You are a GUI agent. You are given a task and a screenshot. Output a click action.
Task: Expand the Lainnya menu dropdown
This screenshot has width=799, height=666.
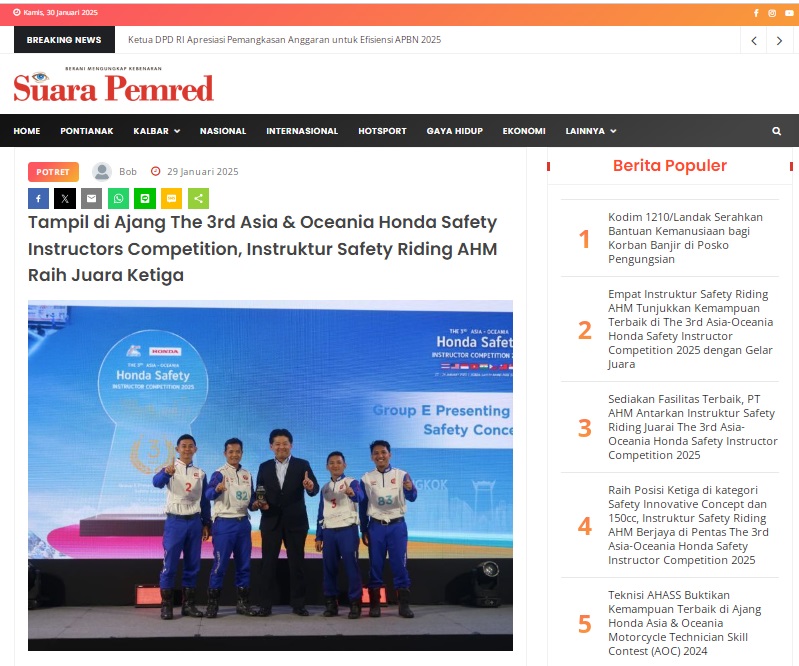point(591,131)
